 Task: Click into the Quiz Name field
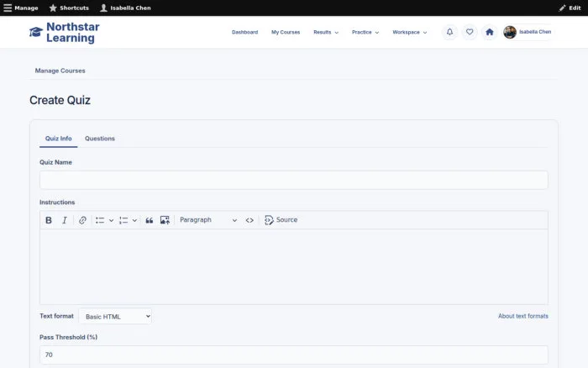coord(294,180)
